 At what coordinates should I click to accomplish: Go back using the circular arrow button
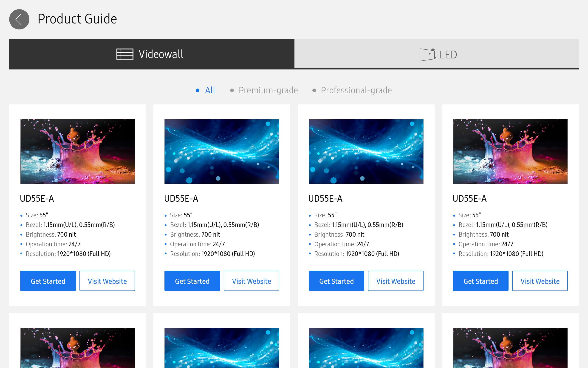[19, 19]
